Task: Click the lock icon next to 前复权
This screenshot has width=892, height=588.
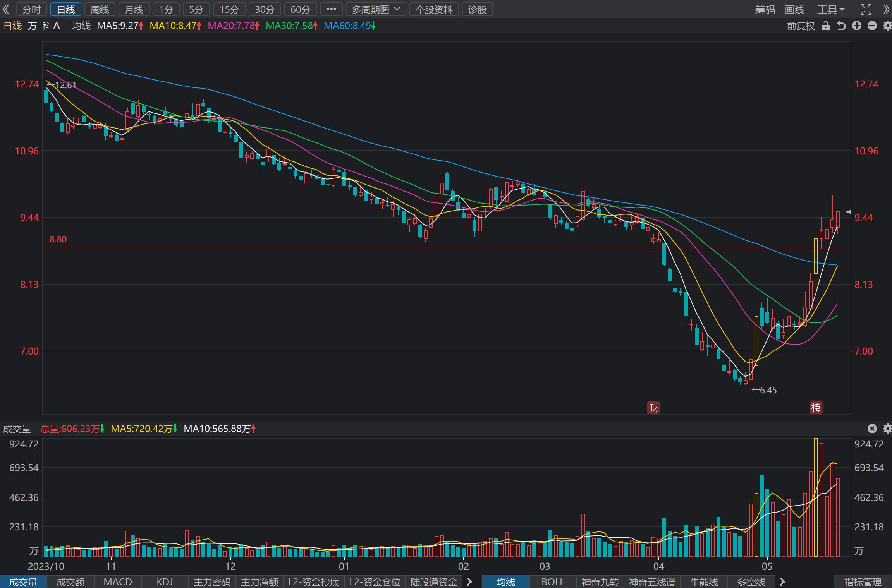Action: [x=826, y=26]
